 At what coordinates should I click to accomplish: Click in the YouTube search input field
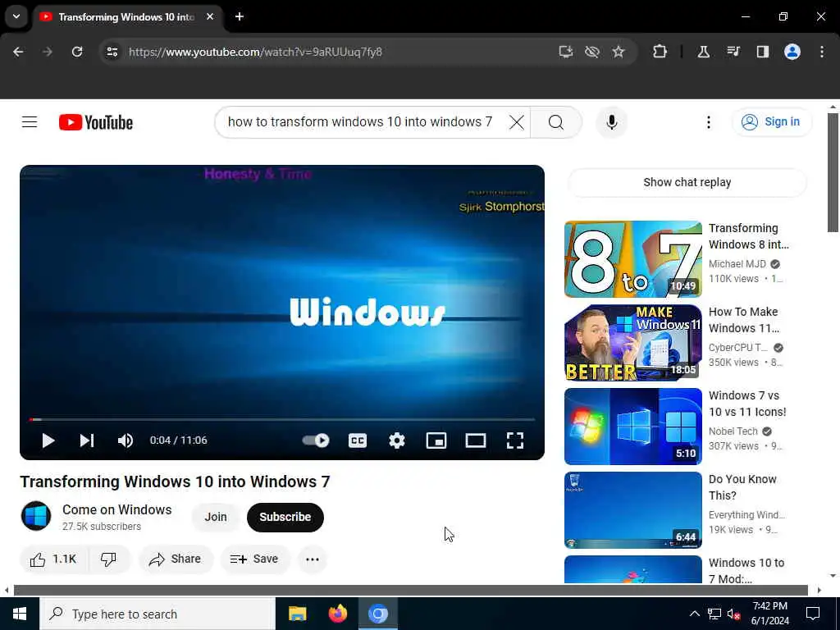[x=360, y=122]
